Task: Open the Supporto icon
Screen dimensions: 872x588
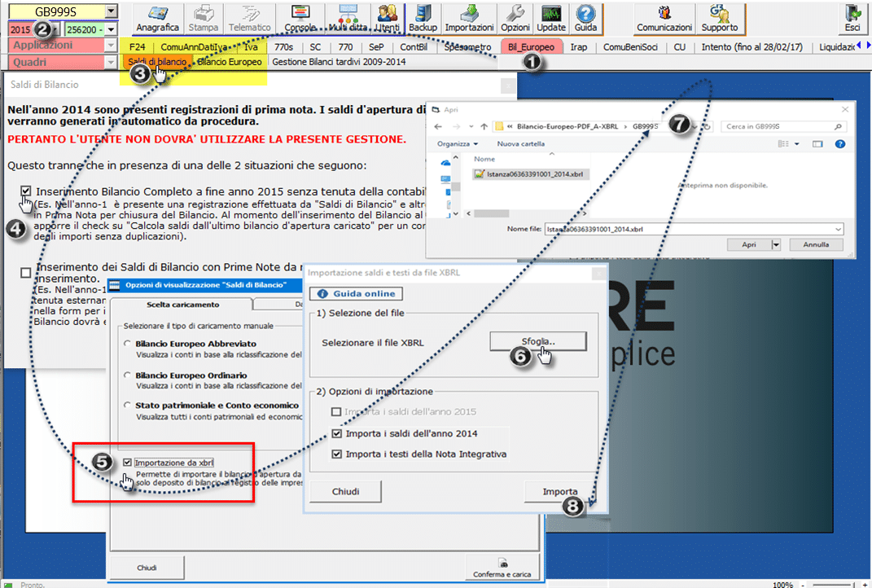Action: pos(719,17)
